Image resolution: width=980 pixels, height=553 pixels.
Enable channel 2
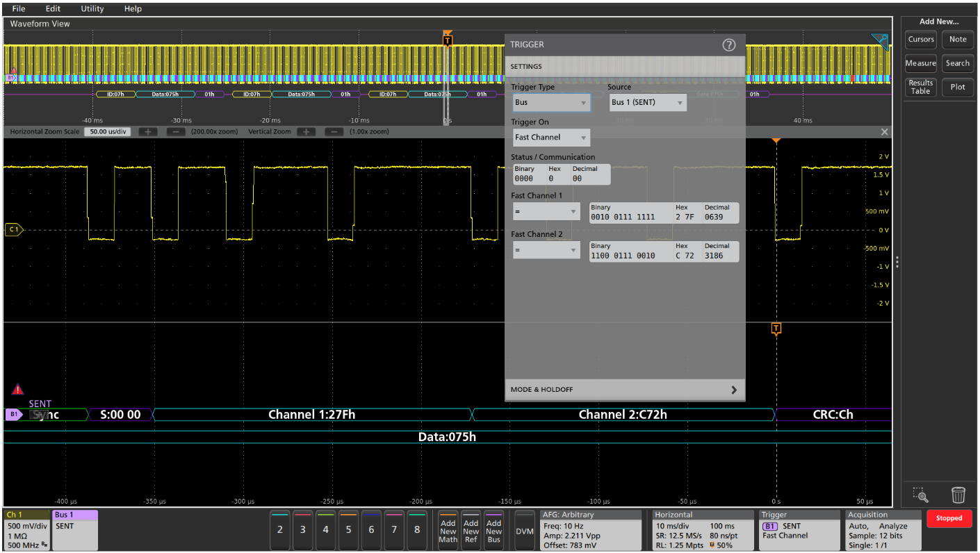pyautogui.click(x=279, y=530)
